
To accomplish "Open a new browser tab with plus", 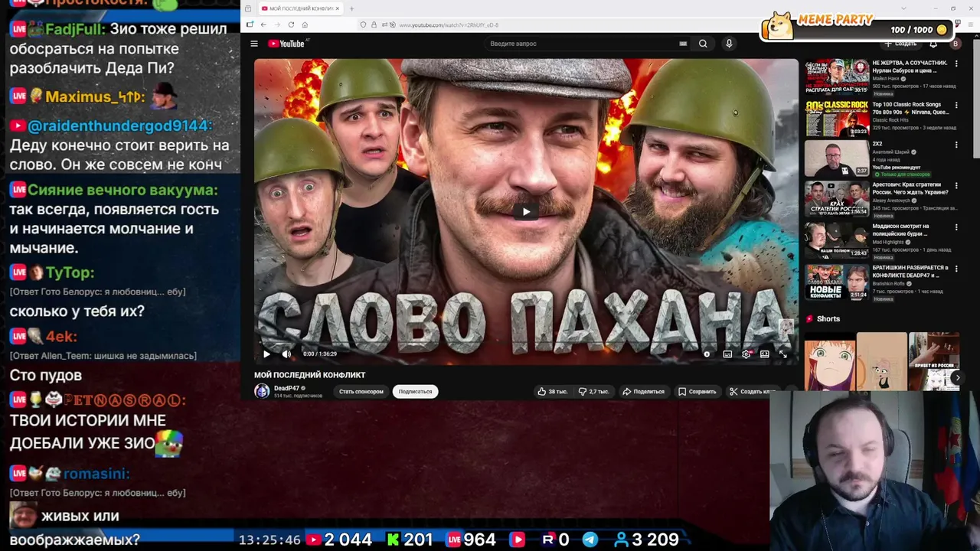I will 351,8.
